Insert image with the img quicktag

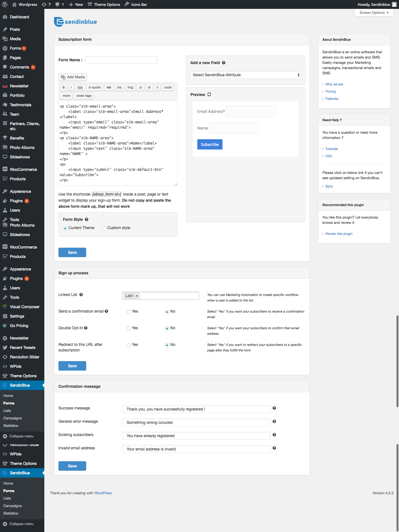pyautogui.click(x=130, y=87)
